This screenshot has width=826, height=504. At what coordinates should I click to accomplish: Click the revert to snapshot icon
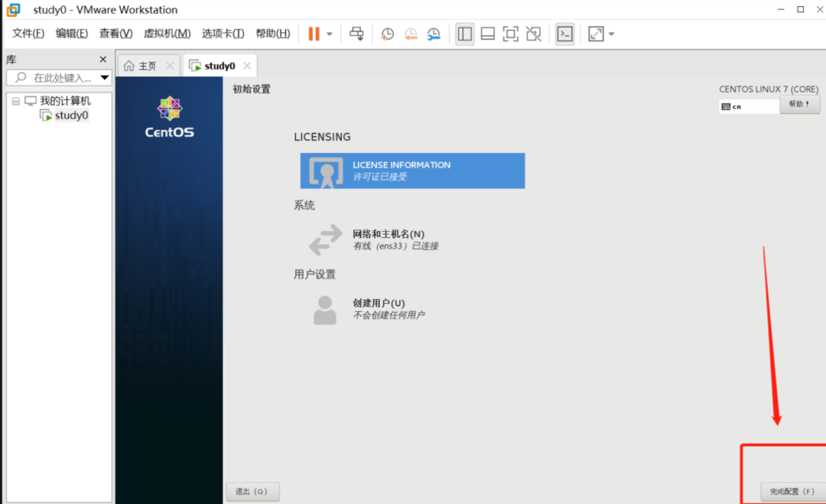411,34
